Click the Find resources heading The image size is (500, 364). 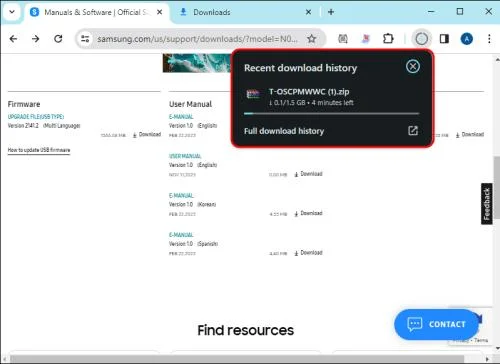tap(246, 330)
